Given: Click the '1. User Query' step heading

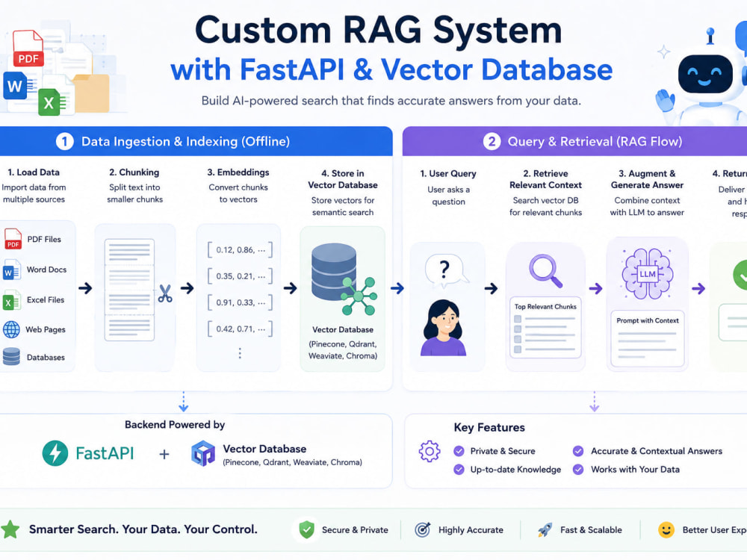Looking at the screenshot, I should pos(448,174).
